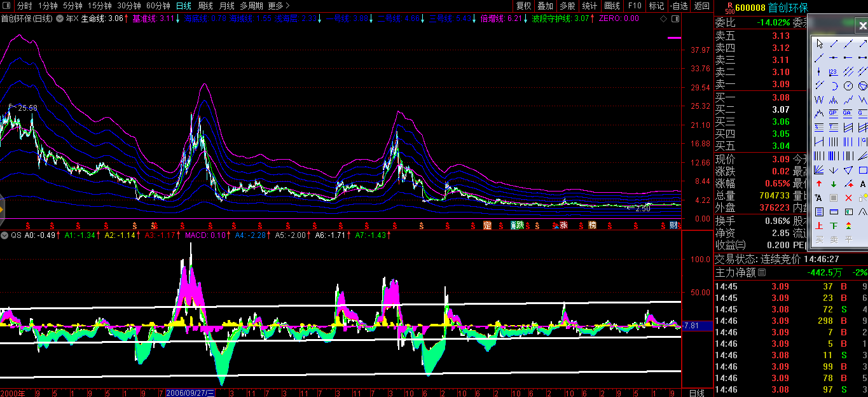Screen dimensions: 868x397
Task: Click the 收益(三) label
Action: (x=730, y=245)
